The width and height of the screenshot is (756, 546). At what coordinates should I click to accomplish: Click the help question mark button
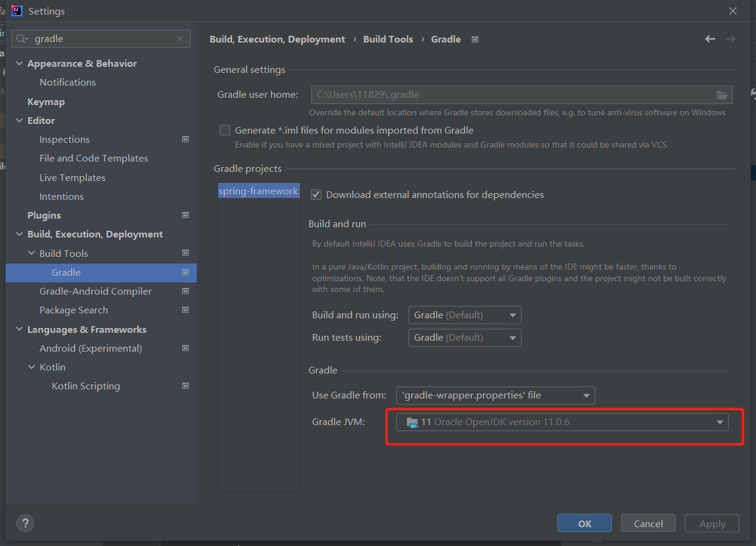[x=25, y=523]
